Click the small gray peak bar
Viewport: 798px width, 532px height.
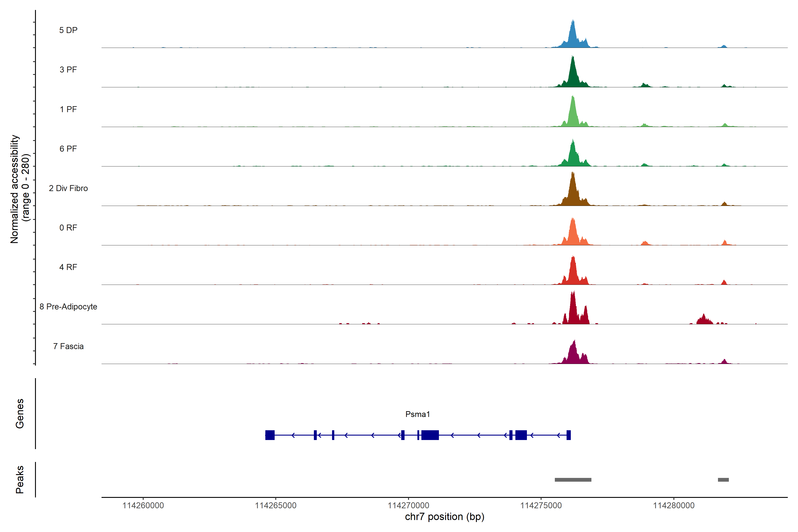coord(723,480)
